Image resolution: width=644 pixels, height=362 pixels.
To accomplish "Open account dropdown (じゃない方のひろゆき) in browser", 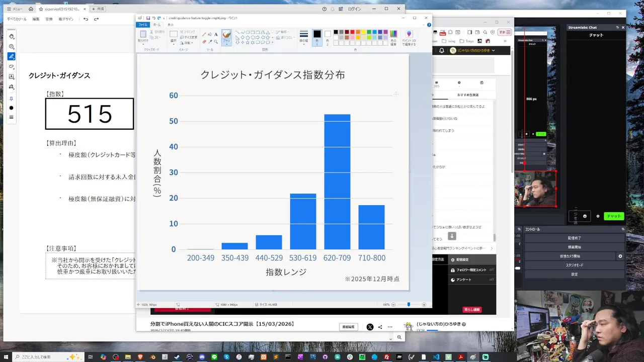I will pyautogui.click(x=472, y=50).
